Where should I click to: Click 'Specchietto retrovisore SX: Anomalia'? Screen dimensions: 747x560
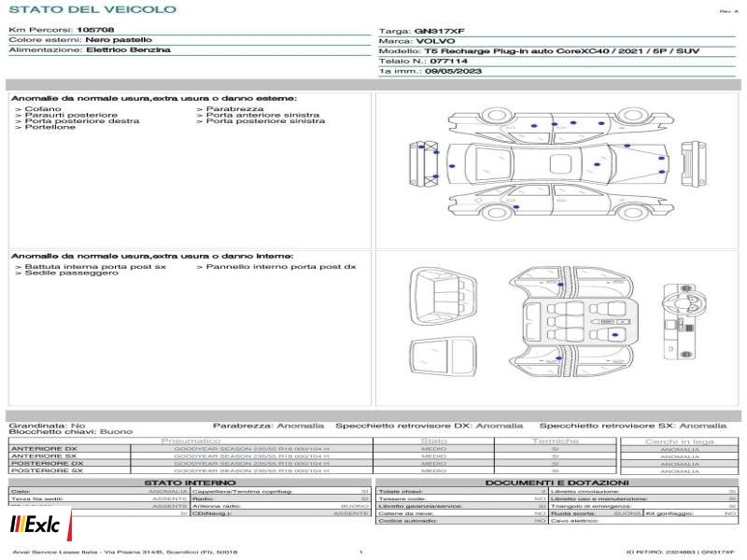click(633, 426)
